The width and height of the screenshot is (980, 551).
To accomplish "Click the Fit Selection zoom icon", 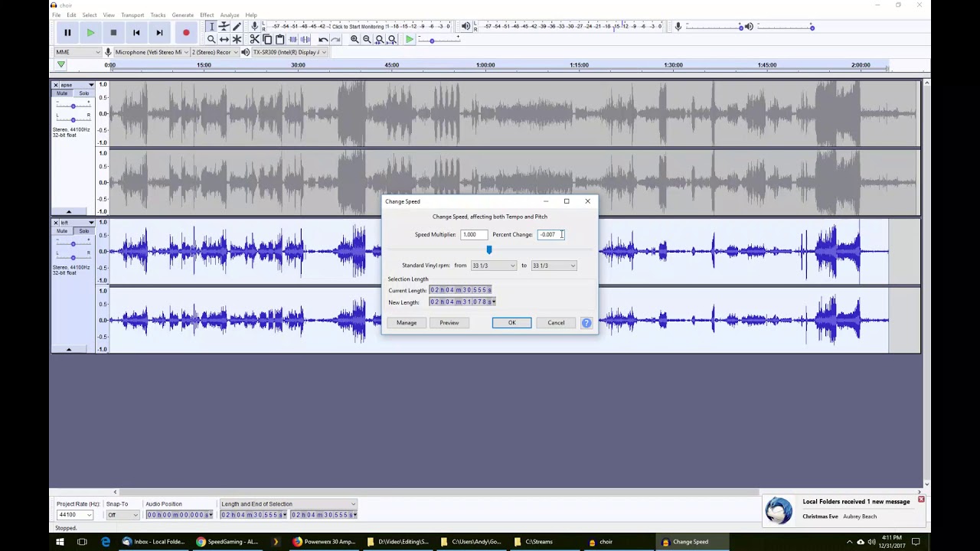I will coord(379,39).
